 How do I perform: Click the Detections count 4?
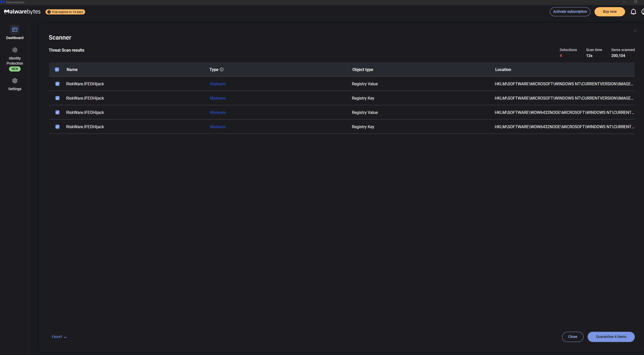(x=561, y=56)
